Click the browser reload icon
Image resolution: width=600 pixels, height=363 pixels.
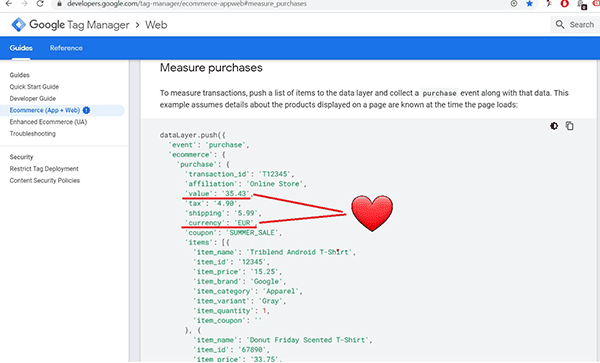pos(40,3)
